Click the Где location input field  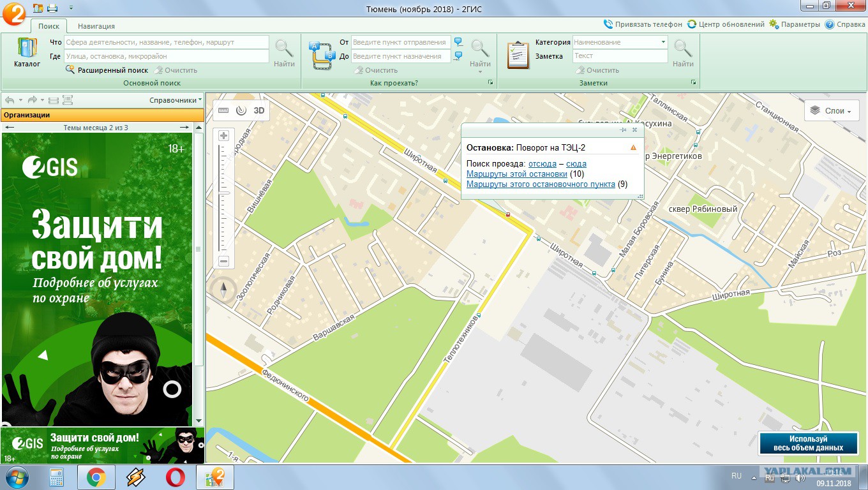click(x=166, y=56)
